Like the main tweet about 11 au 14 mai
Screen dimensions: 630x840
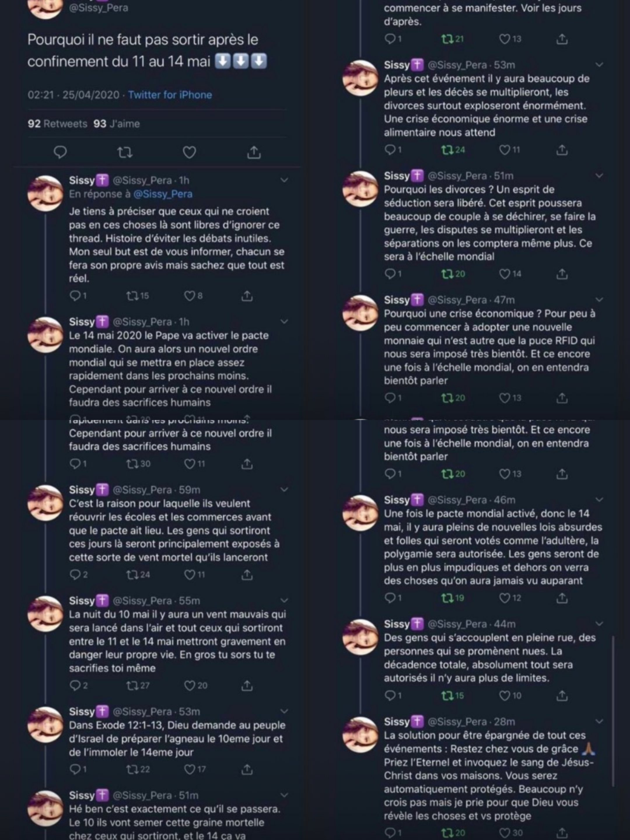click(189, 152)
